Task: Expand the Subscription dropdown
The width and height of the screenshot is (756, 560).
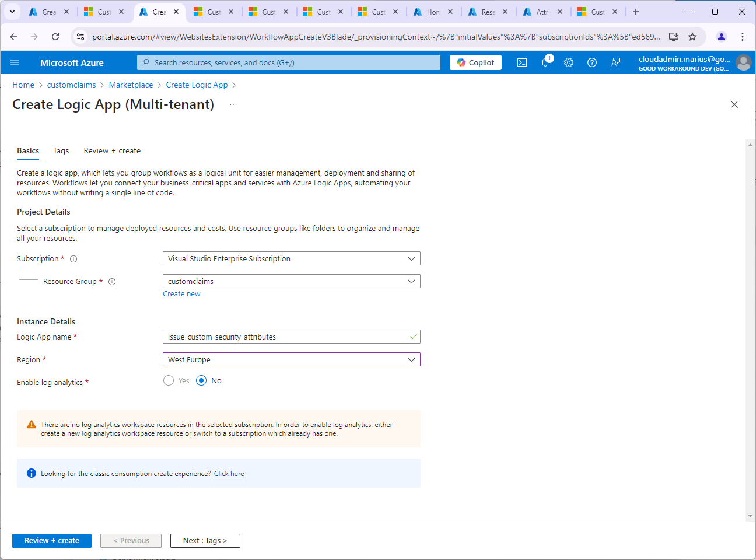Action: point(291,258)
